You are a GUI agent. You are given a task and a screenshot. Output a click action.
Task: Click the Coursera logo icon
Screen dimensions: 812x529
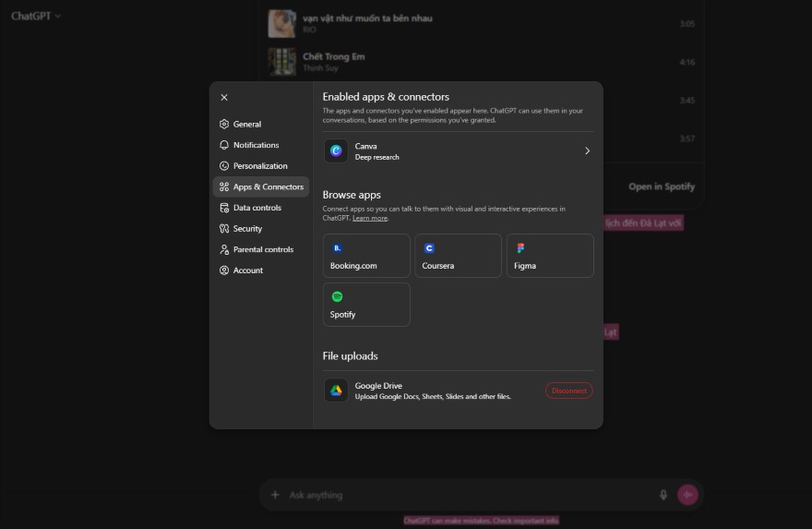429,248
